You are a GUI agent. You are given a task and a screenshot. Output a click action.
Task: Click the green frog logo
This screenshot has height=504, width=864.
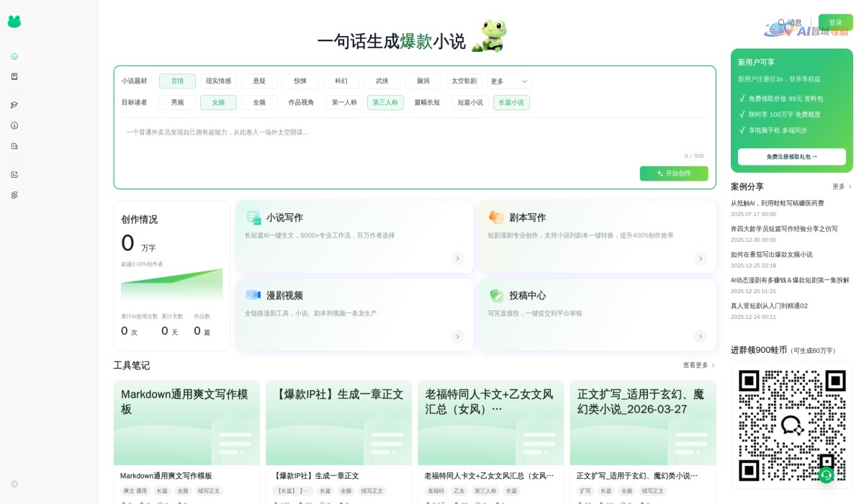point(14,22)
